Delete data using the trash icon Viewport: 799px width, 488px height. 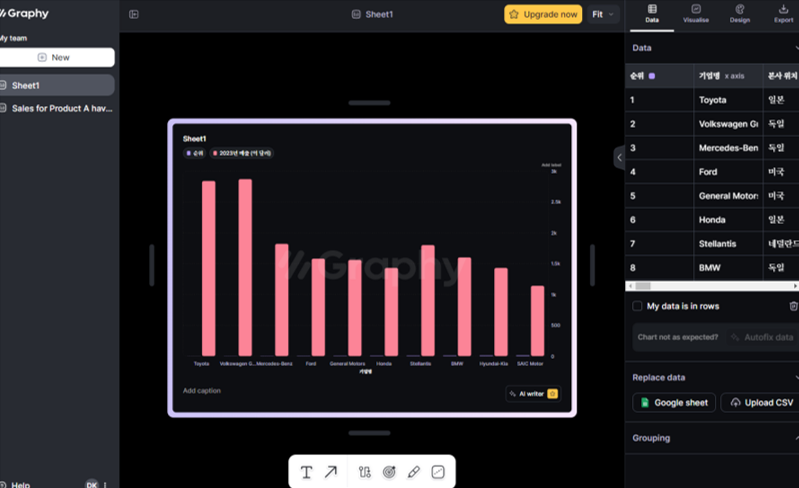793,306
